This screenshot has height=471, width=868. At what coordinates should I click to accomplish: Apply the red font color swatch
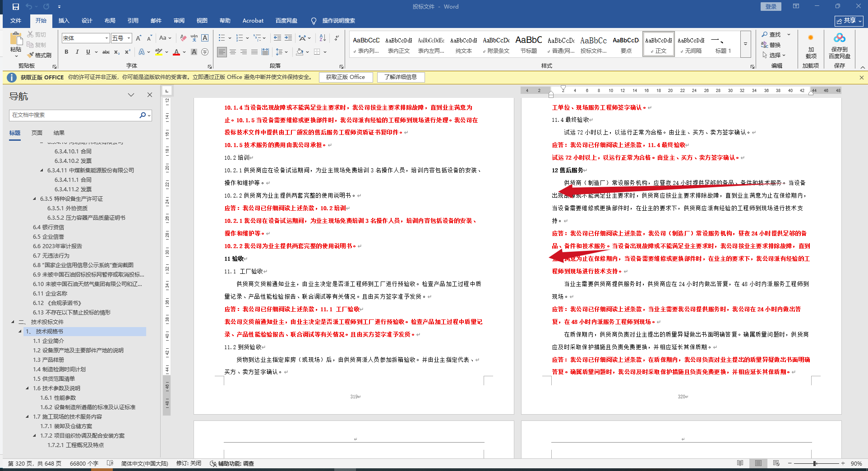pos(176,52)
